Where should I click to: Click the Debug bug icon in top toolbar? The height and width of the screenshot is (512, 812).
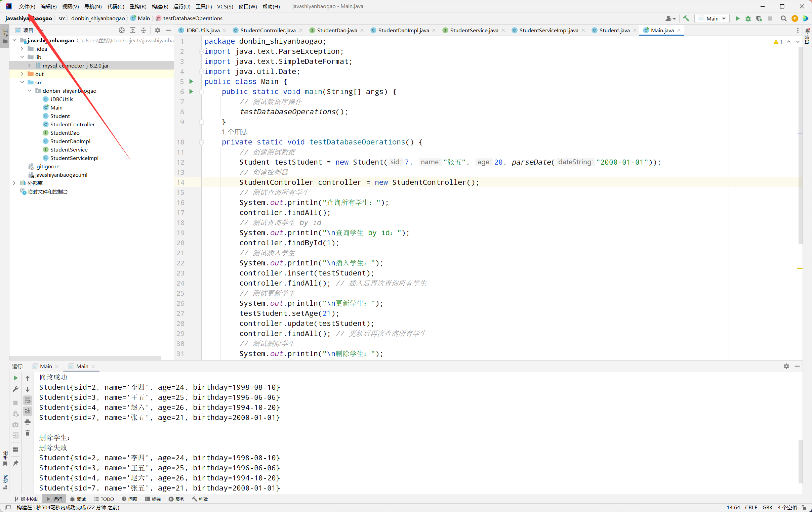coord(748,18)
